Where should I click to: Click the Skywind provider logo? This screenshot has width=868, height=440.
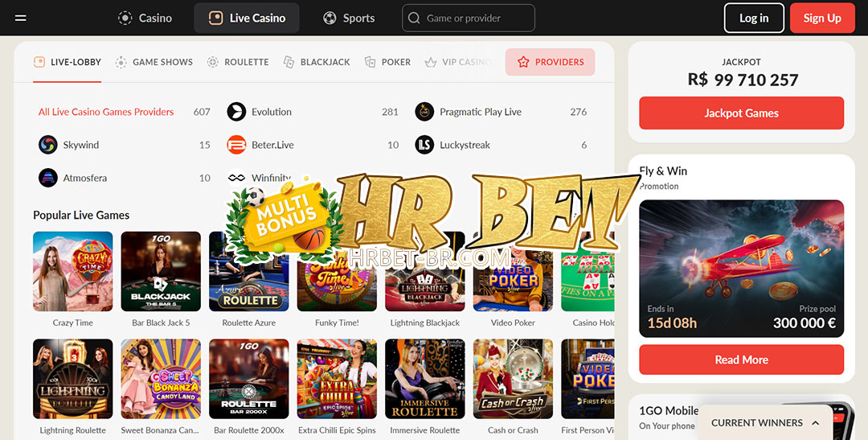pyautogui.click(x=48, y=145)
